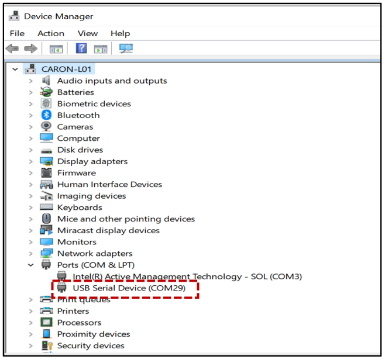Select the Security devices label
The width and height of the screenshot is (385, 360).
(x=91, y=346)
